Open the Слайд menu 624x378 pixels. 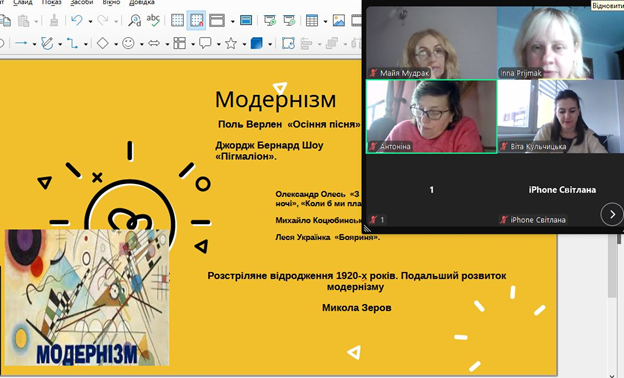click(23, 2)
